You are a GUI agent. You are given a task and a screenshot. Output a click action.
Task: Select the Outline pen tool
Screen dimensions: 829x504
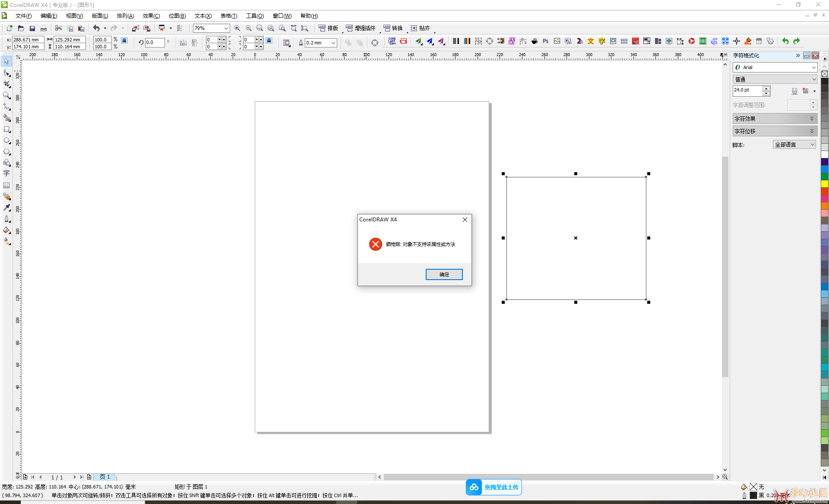6,219
